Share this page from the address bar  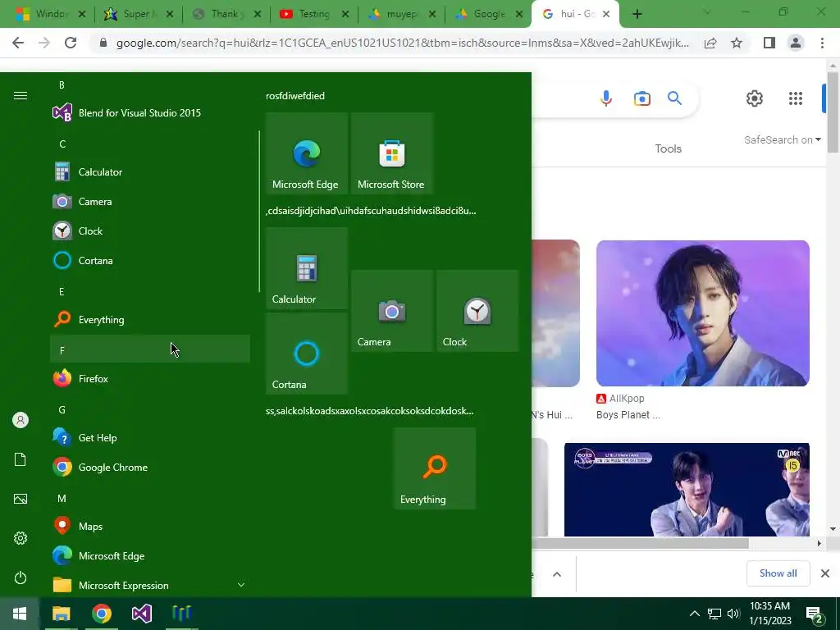click(x=710, y=43)
